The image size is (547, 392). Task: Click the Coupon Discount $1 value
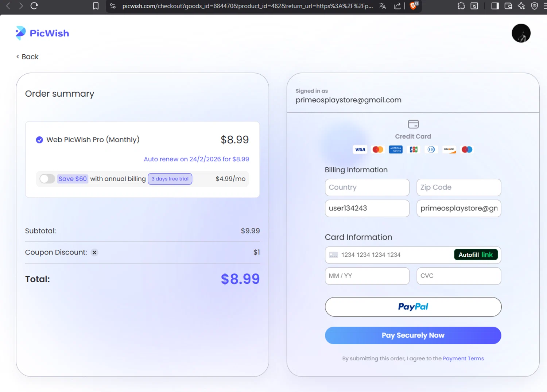pos(256,252)
